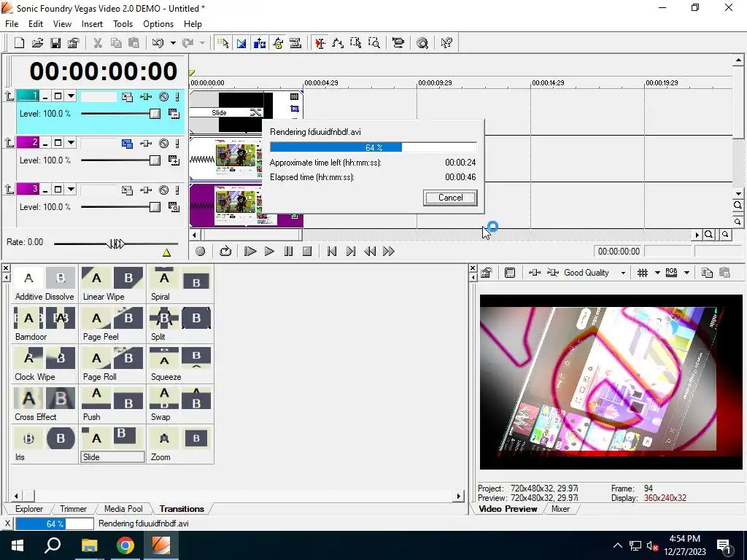Click track 1 compositing mode icon
747x560 pixels.
174,114
